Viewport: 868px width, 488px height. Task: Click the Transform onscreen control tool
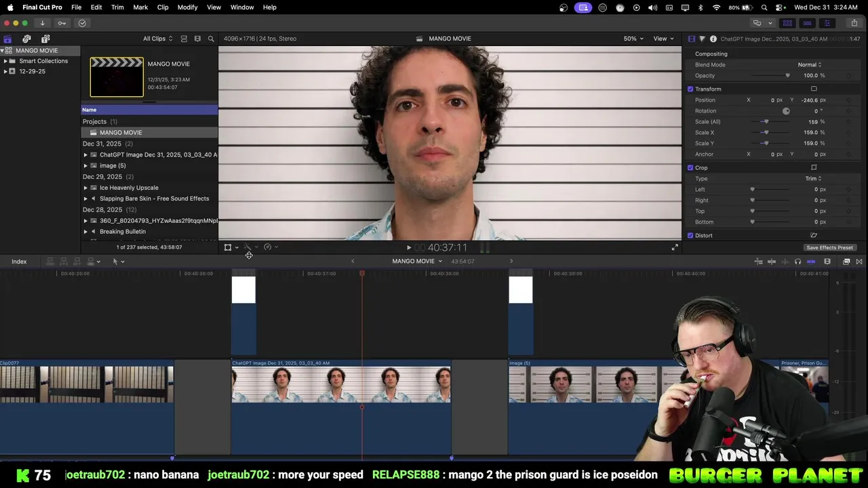(228, 247)
